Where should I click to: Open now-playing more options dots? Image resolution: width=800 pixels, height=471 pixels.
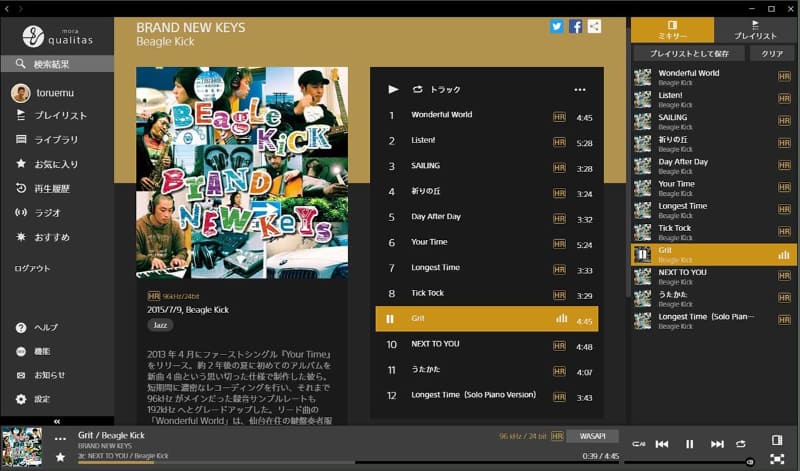(x=60, y=438)
